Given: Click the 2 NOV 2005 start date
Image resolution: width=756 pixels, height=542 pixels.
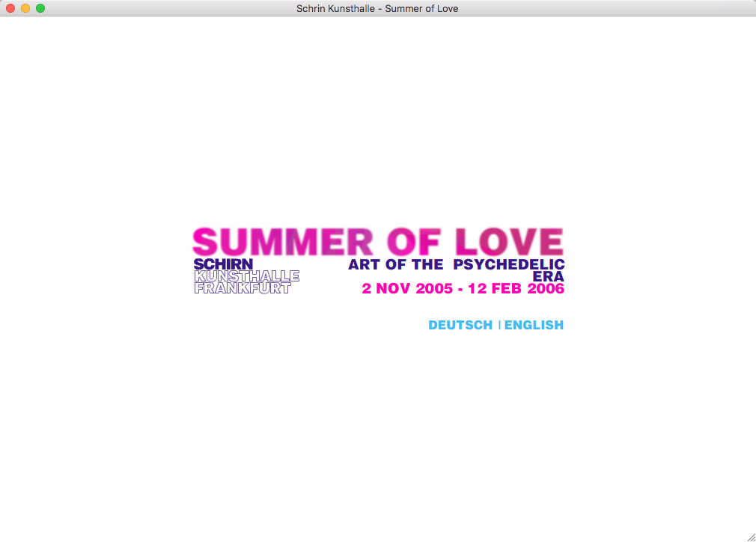Looking at the screenshot, I should [x=406, y=289].
